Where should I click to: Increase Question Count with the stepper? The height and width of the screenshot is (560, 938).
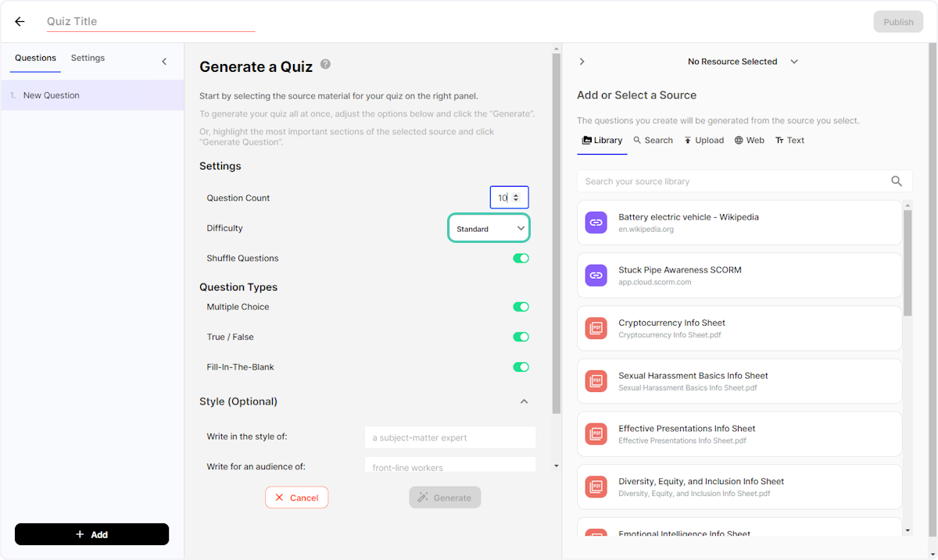pos(517,194)
